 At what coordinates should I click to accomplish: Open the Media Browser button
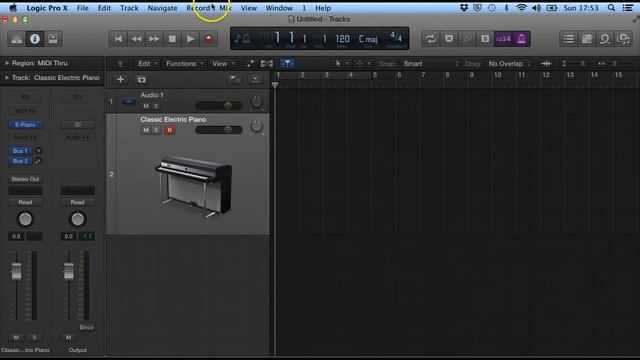coord(623,39)
